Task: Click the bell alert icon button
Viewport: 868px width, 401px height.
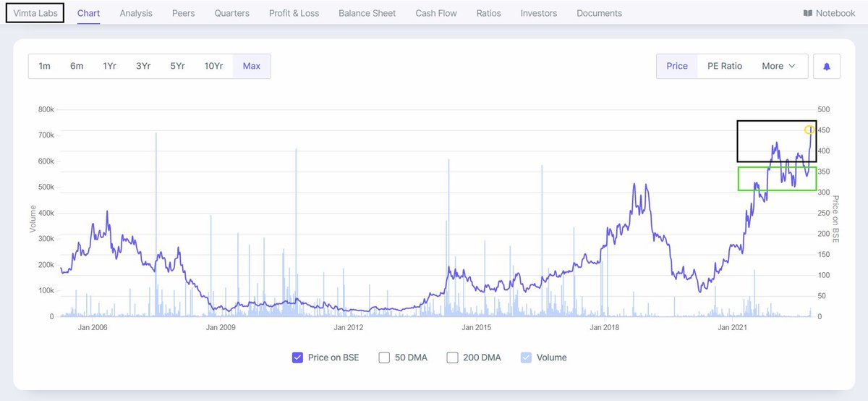Action: [827, 66]
